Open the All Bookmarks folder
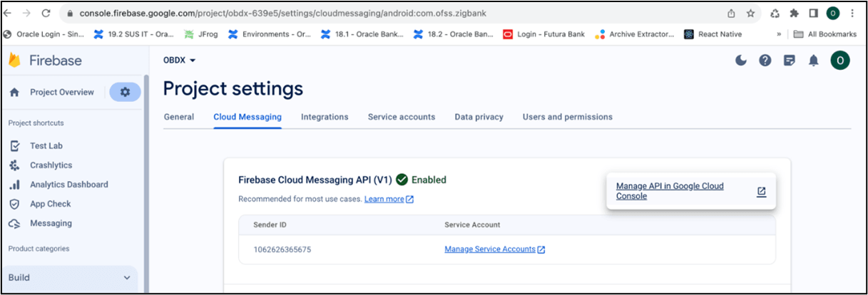Viewport: 868px width, 295px height. point(825,33)
